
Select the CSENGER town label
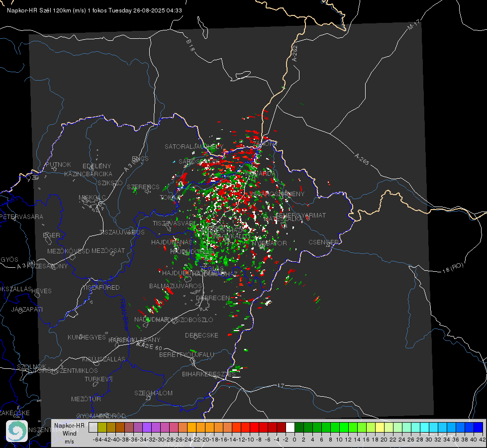point(324,242)
